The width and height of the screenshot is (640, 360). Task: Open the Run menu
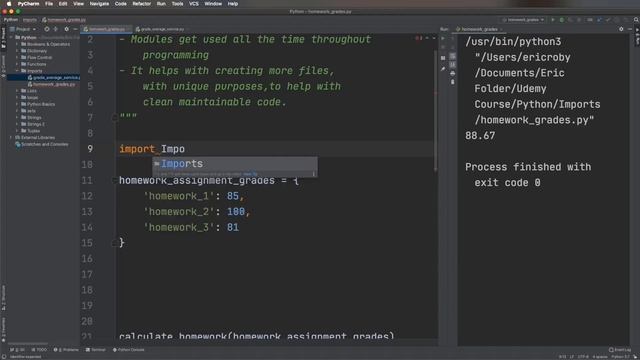161,4
